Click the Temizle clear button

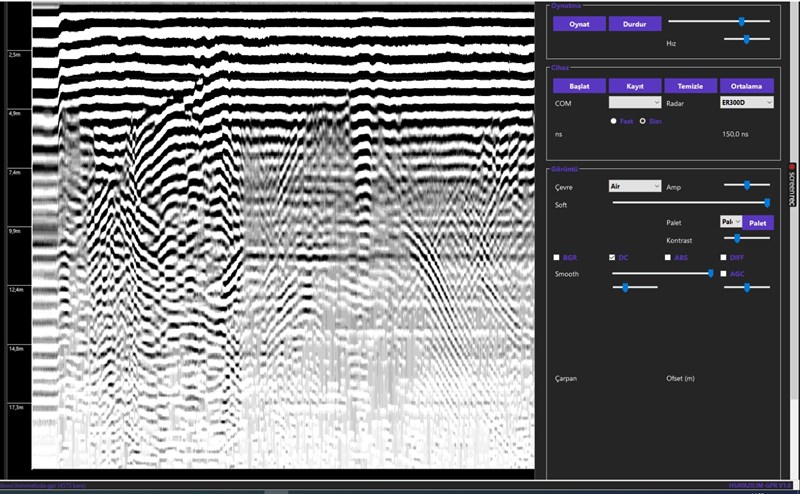click(691, 86)
